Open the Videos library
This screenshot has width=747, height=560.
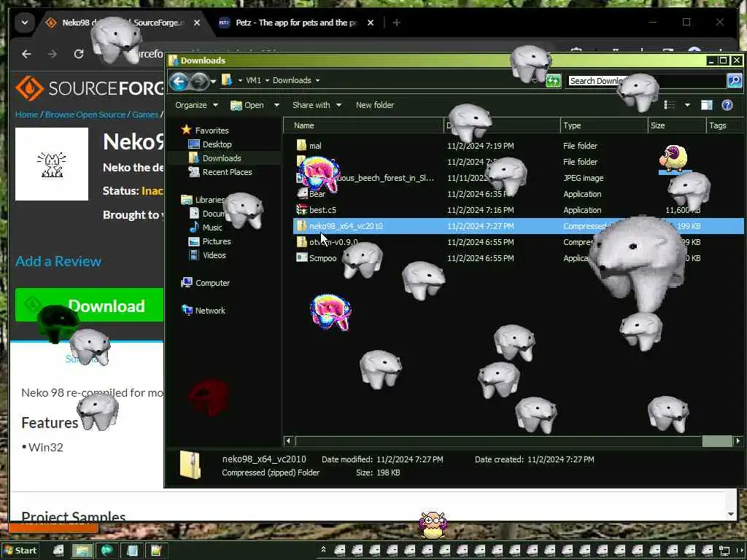click(x=208, y=255)
